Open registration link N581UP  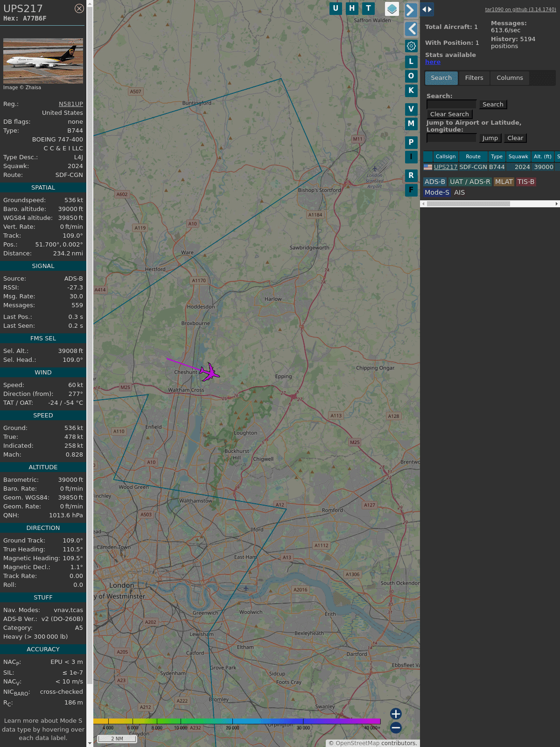(x=71, y=104)
